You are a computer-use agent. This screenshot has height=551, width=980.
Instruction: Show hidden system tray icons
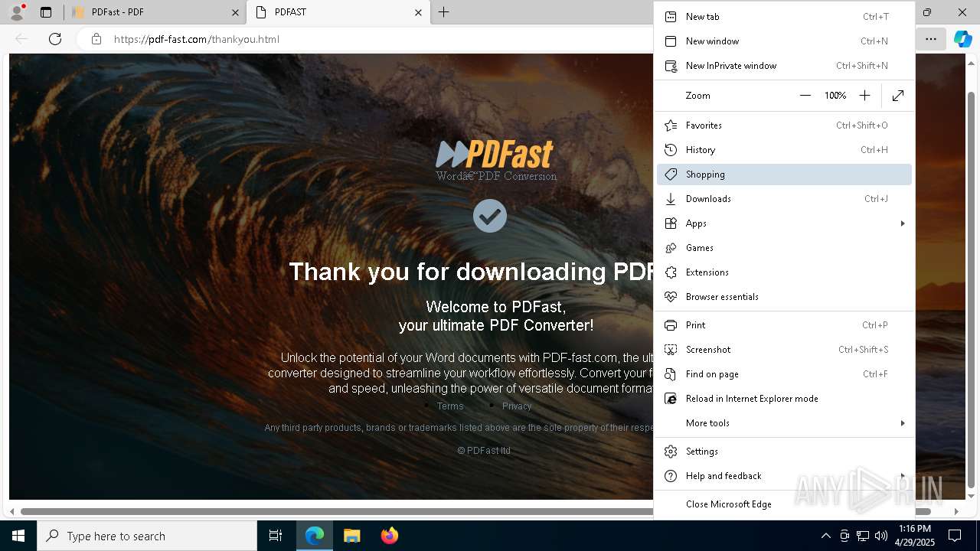coord(825,536)
